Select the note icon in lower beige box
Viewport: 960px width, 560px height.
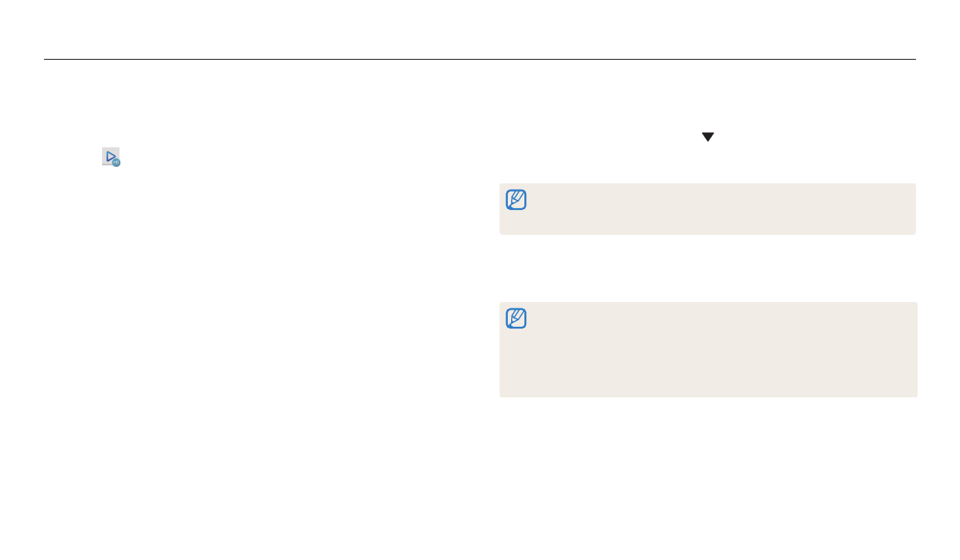[x=516, y=319]
